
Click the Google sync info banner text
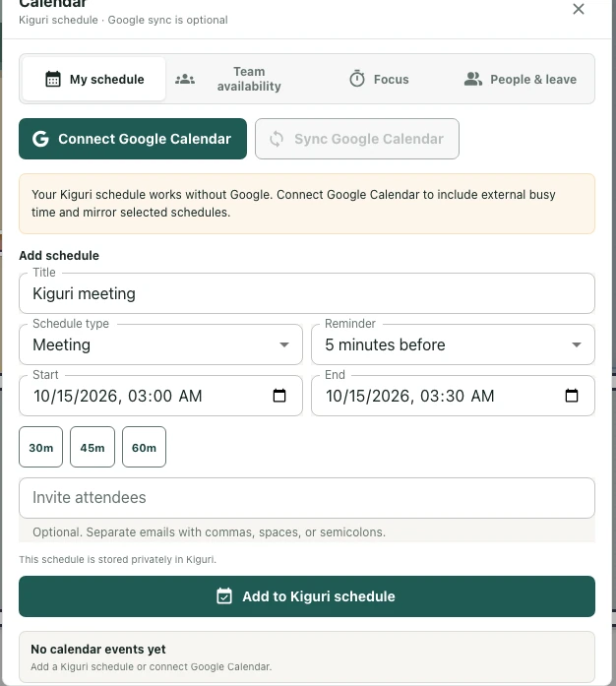point(293,204)
